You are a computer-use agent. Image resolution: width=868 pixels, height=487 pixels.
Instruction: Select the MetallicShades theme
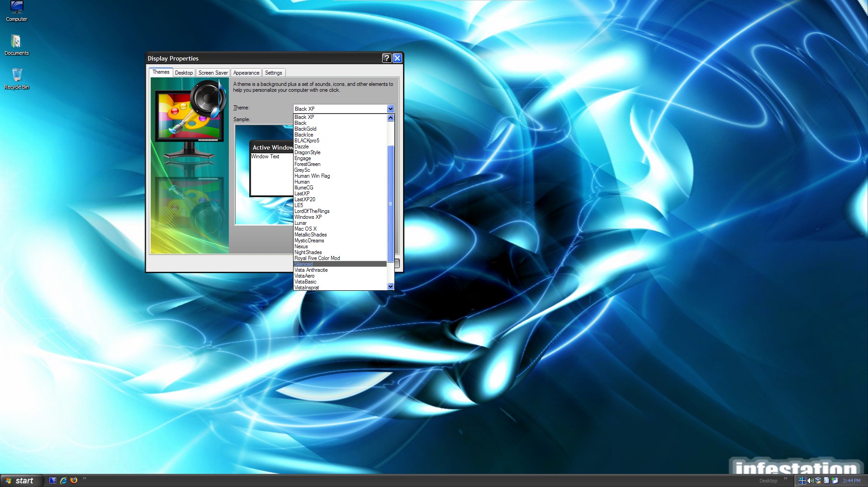coord(340,235)
